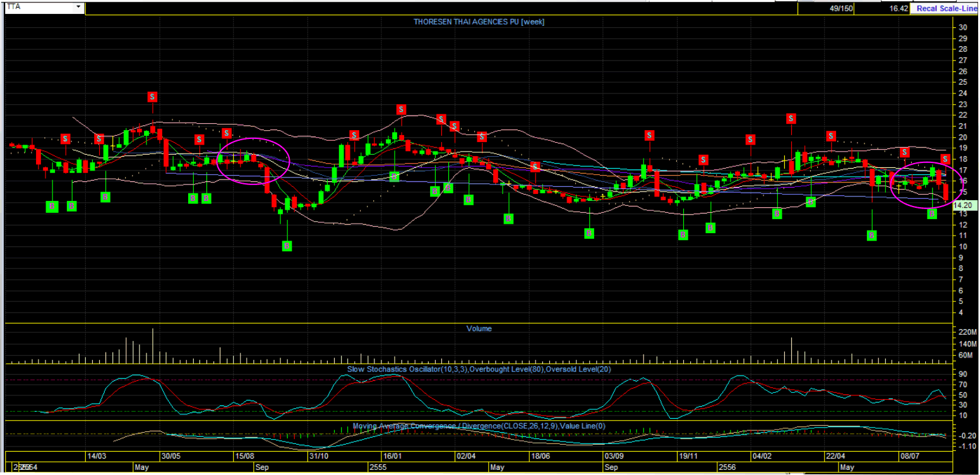
Task: Click the 70 level on Stochastics scale
Action: pos(963,383)
